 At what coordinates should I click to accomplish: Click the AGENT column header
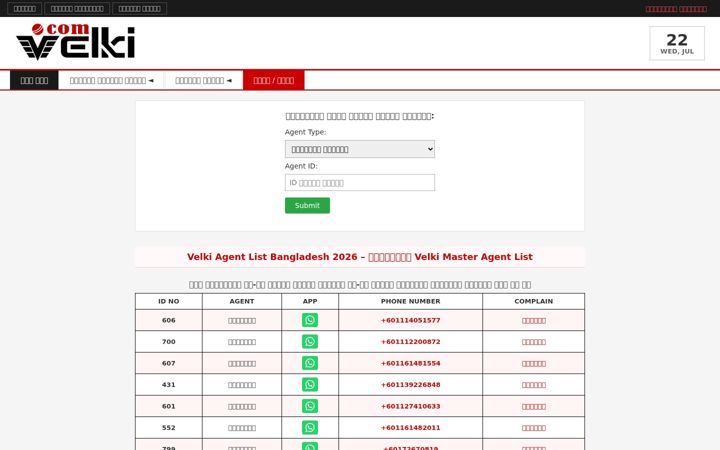[242, 301]
